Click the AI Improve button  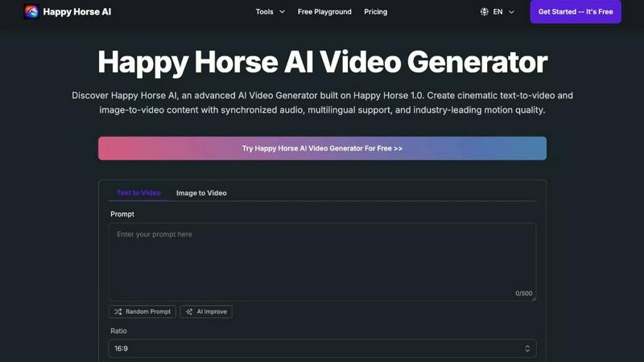tap(206, 311)
